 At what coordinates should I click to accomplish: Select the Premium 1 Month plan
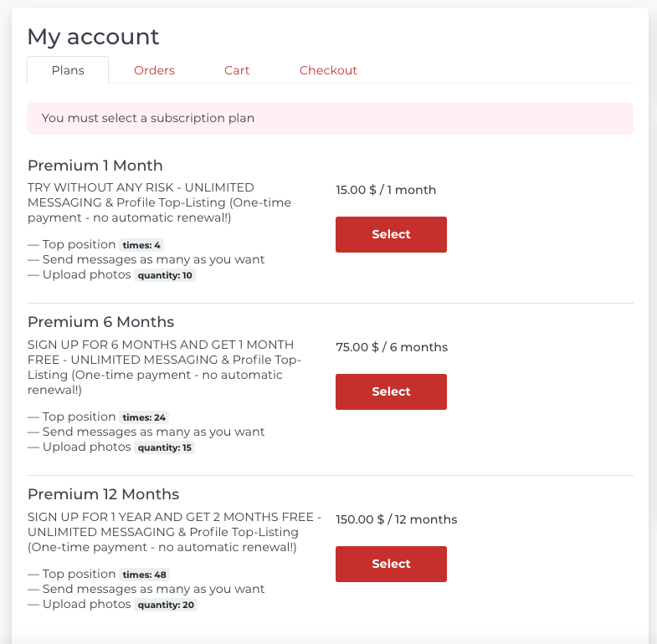391,234
